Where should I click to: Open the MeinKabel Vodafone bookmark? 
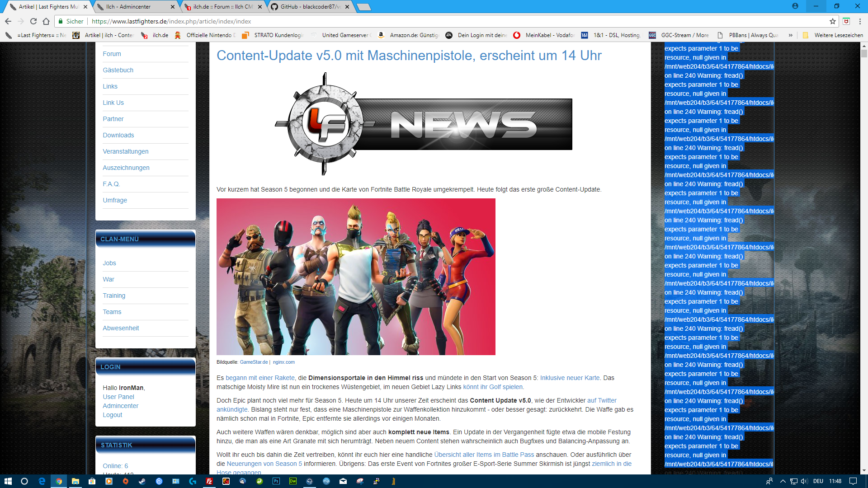coord(544,35)
